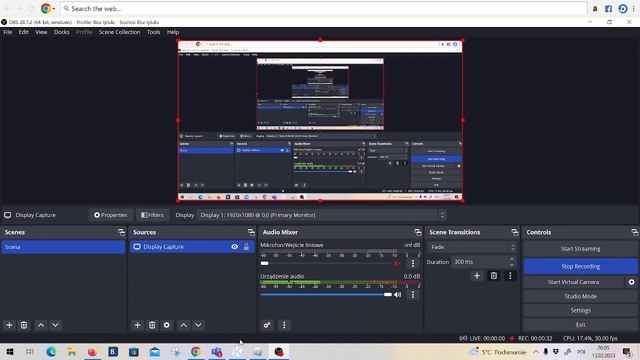The height and width of the screenshot is (360, 640).
Task: Open options menu for Mikrofon/Wejście liniowe
Action: click(413, 263)
